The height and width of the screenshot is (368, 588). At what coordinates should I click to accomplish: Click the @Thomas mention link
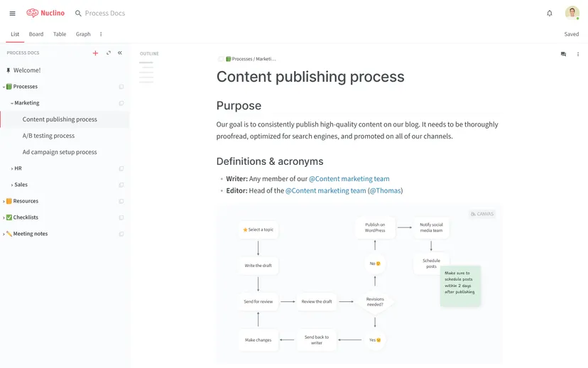tap(385, 190)
